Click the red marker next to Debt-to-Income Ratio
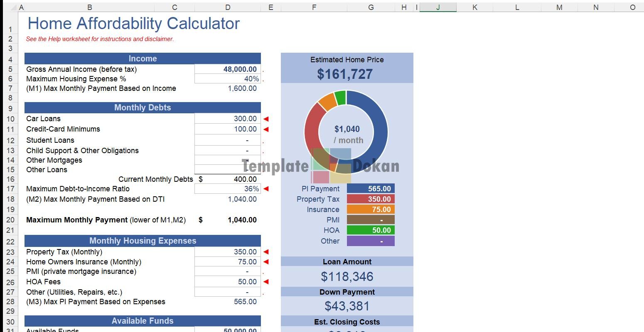 tap(266, 189)
